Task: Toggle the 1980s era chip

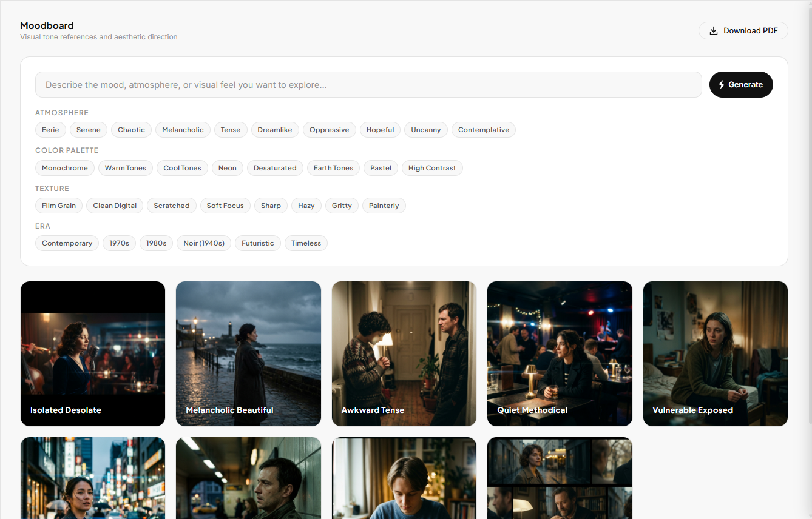Action: tap(156, 243)
